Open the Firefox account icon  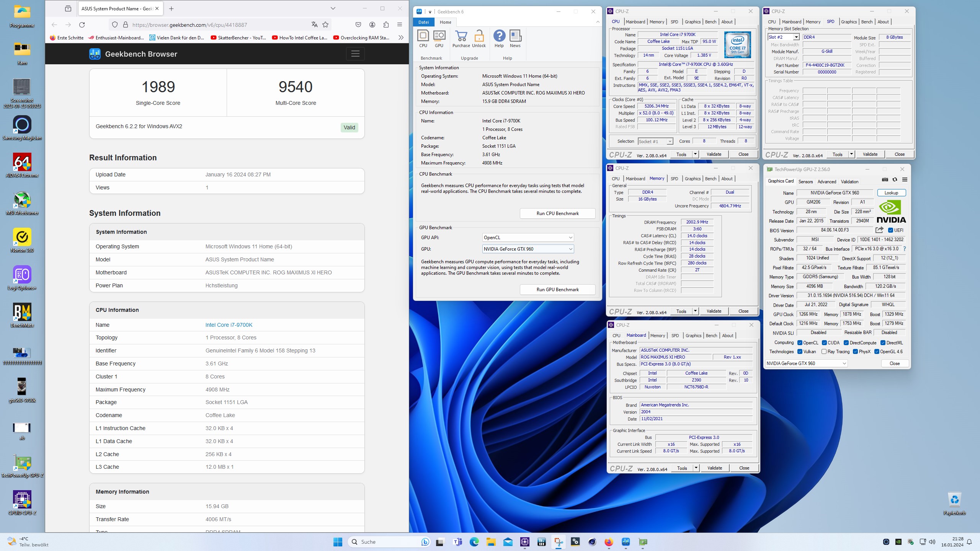372,24
